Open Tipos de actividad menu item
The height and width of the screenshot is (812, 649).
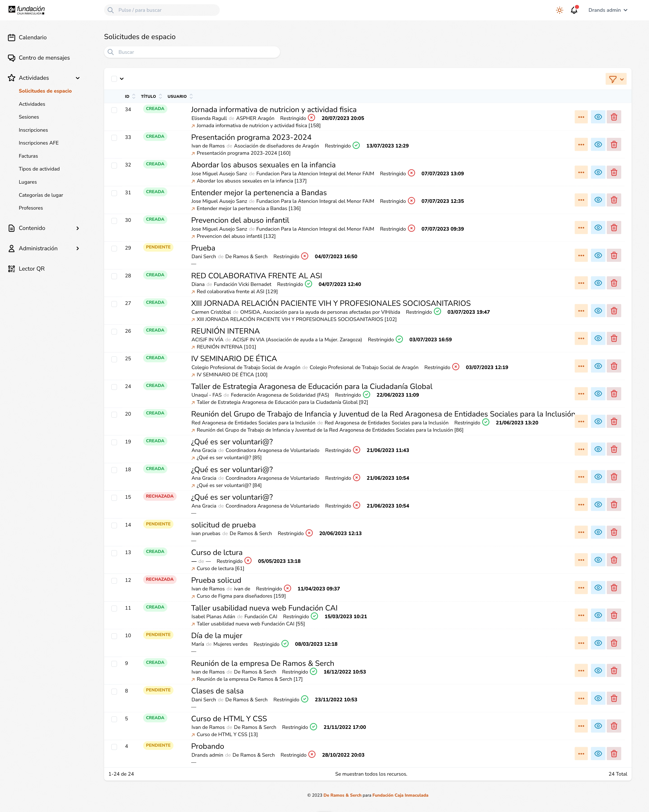pyautogui.click(x=39, y=169)
